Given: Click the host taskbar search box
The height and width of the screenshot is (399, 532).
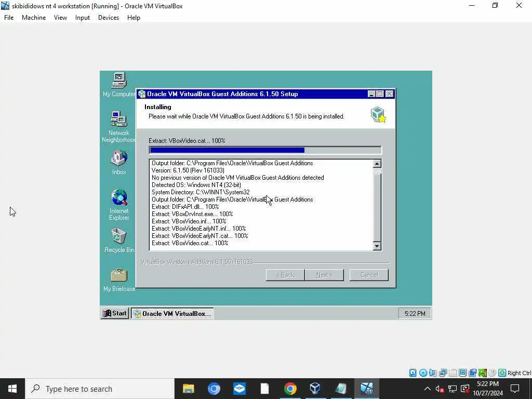Looking at the screenshot, I should [x=100, y=389].
